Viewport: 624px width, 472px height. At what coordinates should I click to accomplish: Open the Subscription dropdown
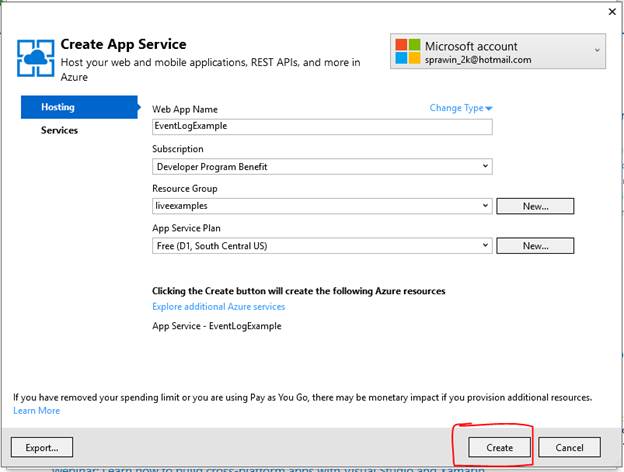[x=486, y=166]
